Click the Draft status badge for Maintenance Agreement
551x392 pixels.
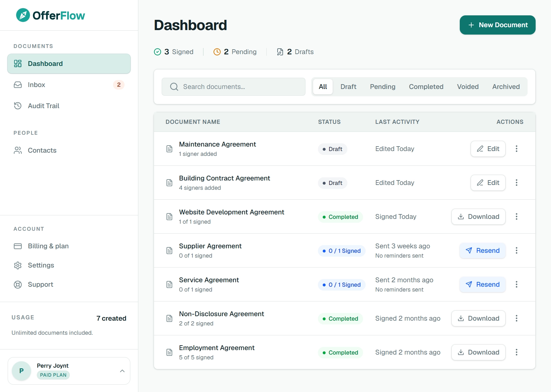coord(333,149)
